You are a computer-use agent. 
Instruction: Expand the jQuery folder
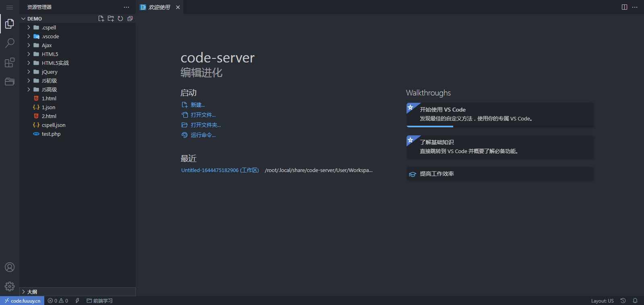pyautogui.click(x=77, y=72)
